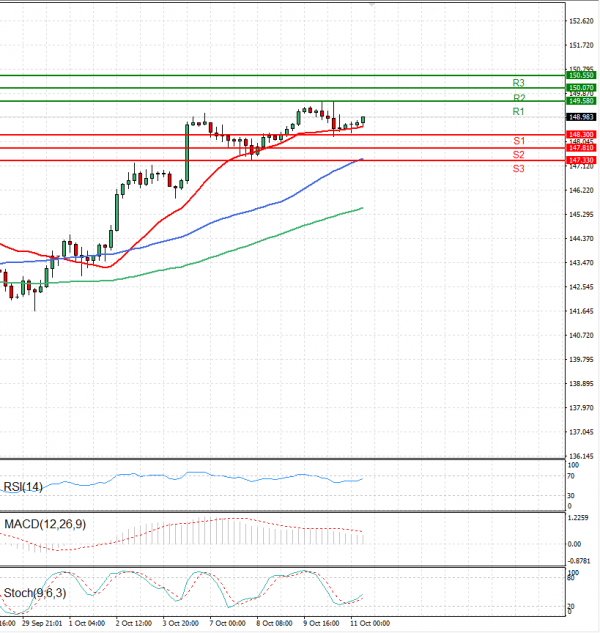Viewport: 600px width, 633px height.
Task: Click the 1 Oct 04:00 time label
Action: (x=87, y=623)
